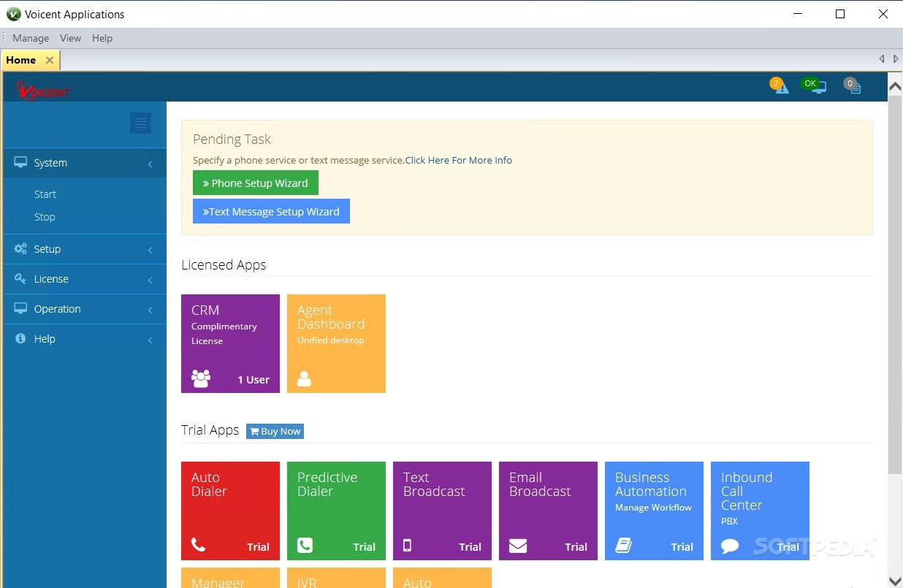Launch the Phone Setup Wizard
The image size is (903, 588).
pyautogui.click(x=256, y=183)
